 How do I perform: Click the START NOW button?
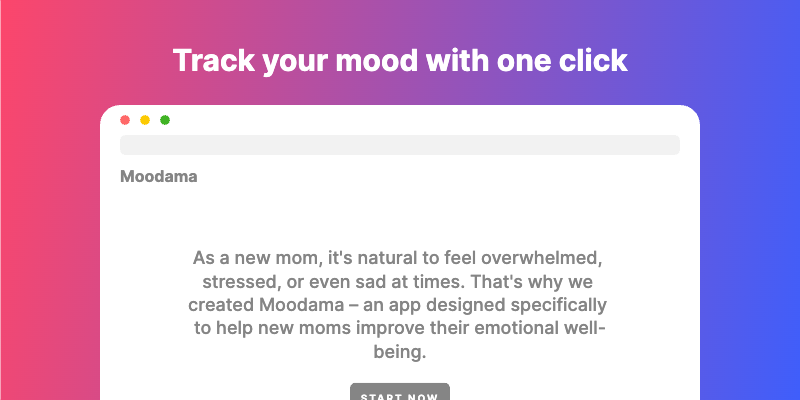(400, 392)
